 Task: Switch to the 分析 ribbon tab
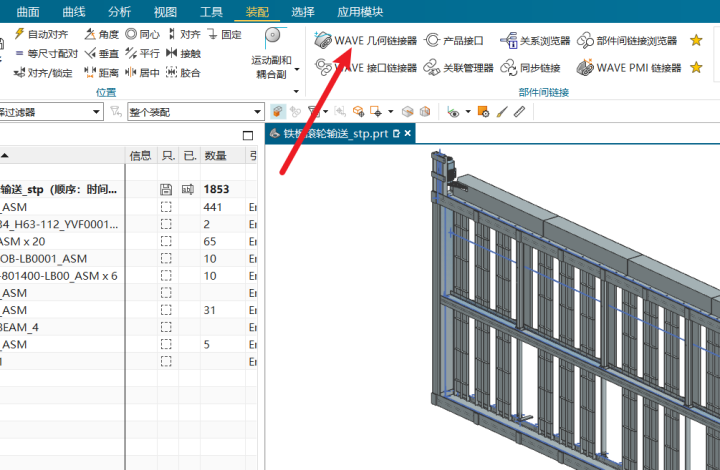click(119, 12)
